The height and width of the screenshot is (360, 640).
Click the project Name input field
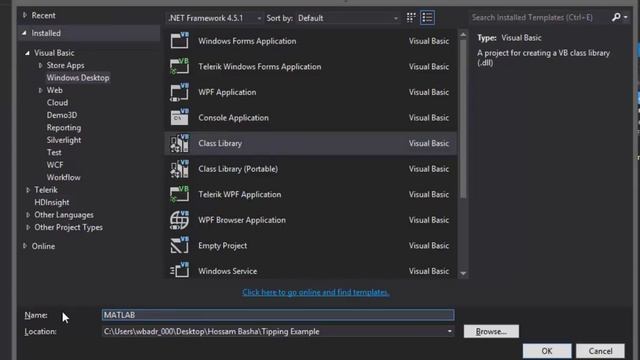pos(278,315)
